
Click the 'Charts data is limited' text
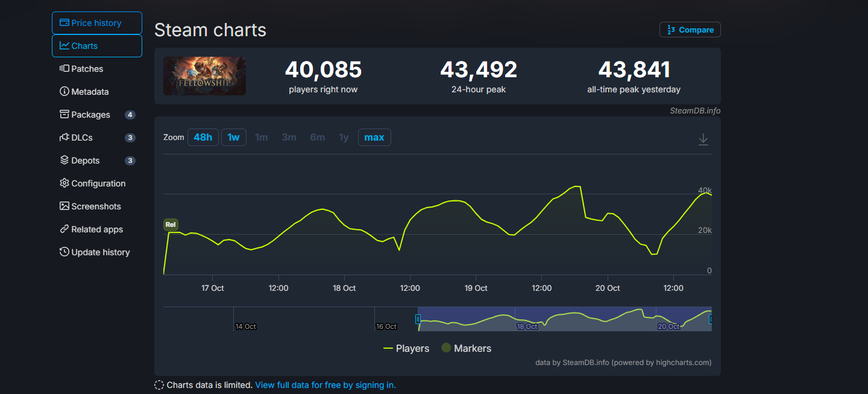[210, 385]
